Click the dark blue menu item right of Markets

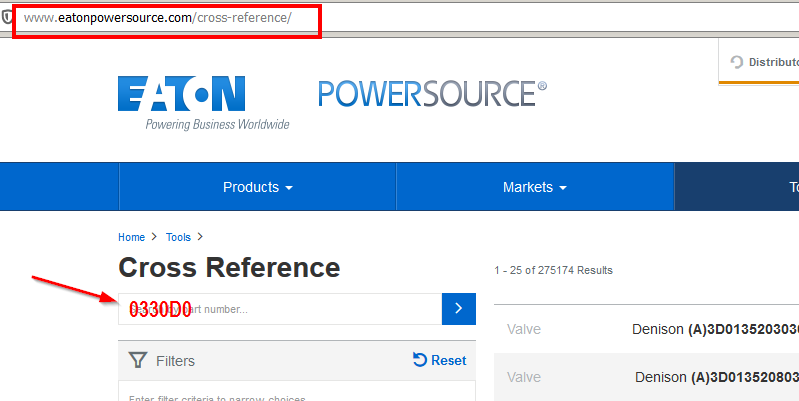(737, 187)
